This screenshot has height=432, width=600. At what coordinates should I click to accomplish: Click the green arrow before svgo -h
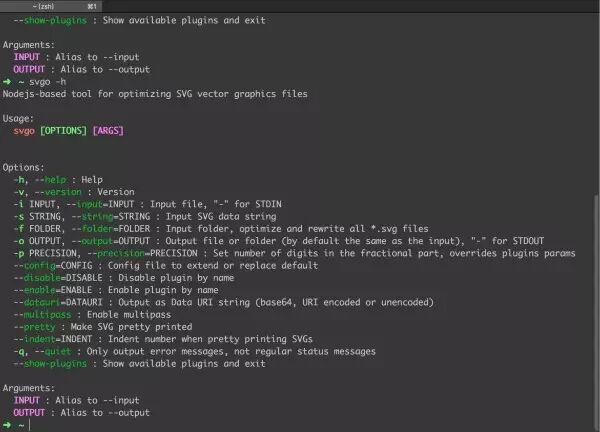[7, 82]
